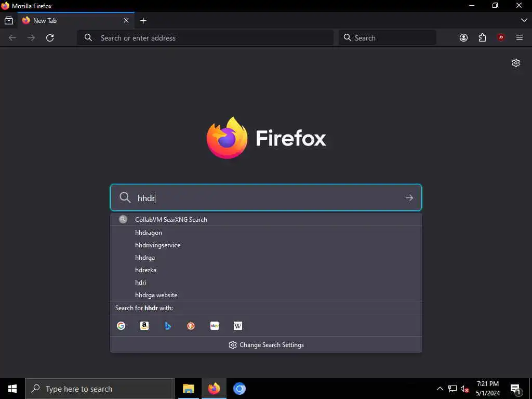Open the Firefox account icon
The width and height of the screenshot is (532, 399).
(x=463, y=37)
